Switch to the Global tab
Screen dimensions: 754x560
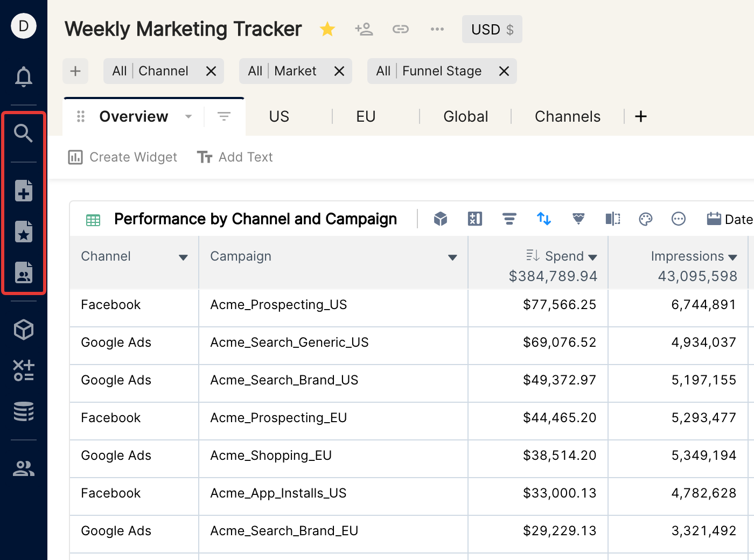466,116
